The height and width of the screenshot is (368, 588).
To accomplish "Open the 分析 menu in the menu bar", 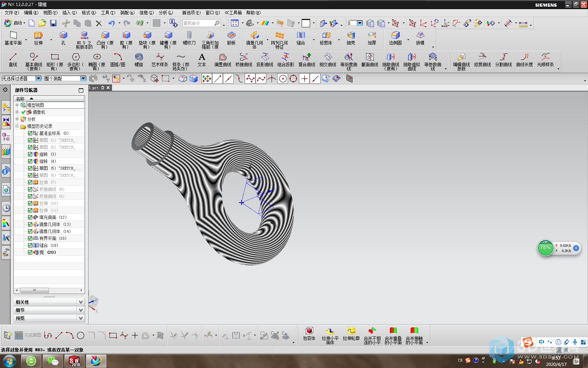I will tap(166, 13).
